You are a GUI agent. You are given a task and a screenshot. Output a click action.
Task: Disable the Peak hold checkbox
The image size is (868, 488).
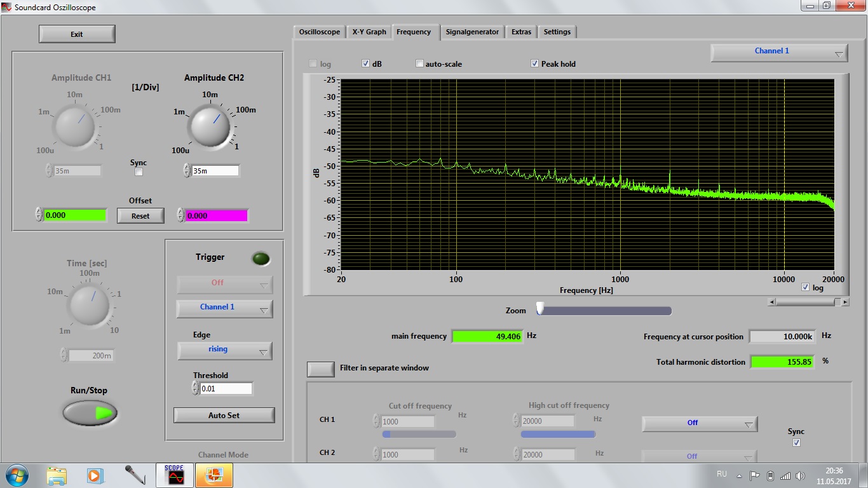[535, 64]
